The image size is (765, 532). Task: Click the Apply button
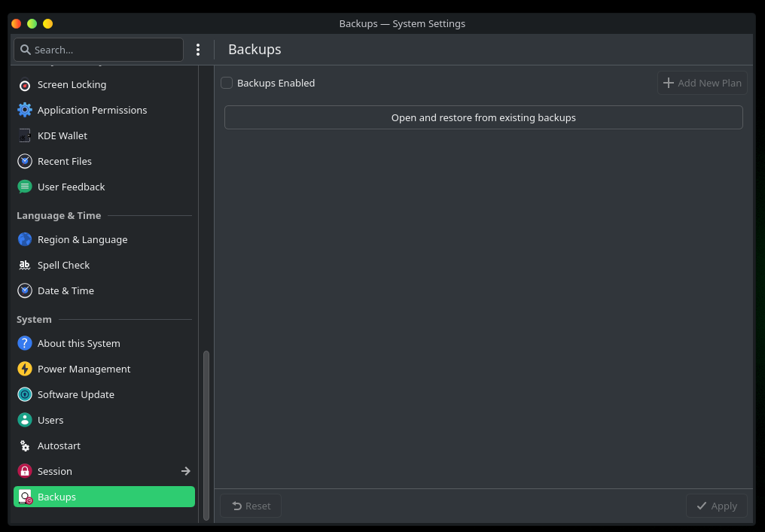click(716, 506)
